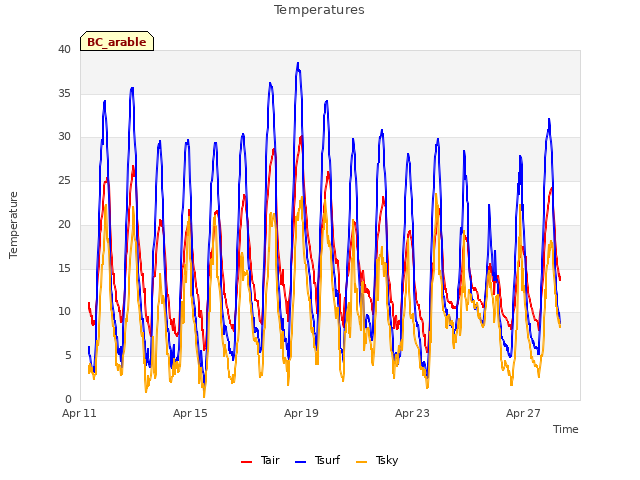Click the blue Tsurf legend swatch
This screenshot has width=640, height=480.
point(300,462)
